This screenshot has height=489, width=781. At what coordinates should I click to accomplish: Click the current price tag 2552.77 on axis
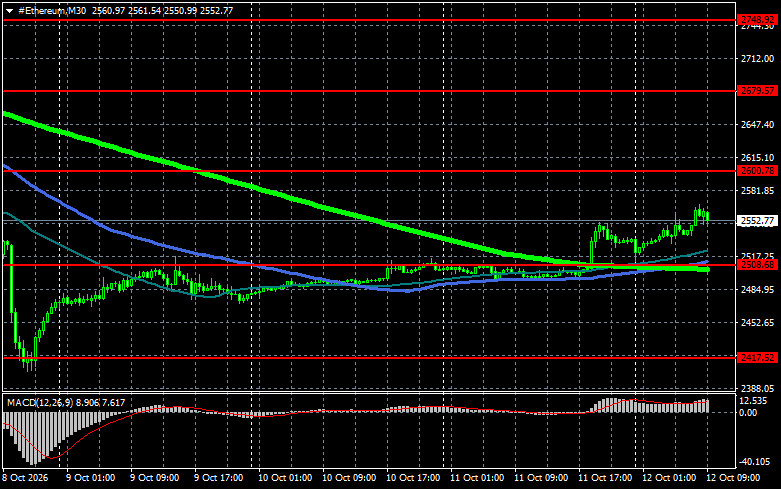(x=758, y=221)
